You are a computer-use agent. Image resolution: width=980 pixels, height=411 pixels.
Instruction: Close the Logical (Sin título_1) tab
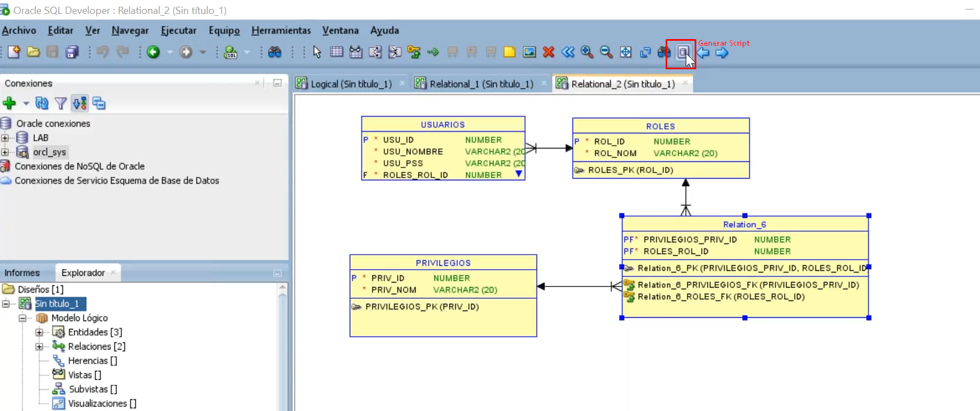tap(402, 83)
